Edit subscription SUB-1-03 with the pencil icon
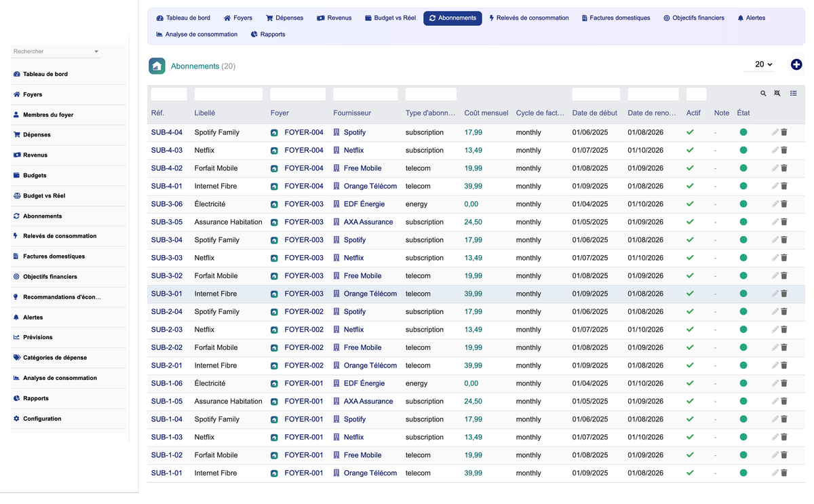 click(775, 437)
